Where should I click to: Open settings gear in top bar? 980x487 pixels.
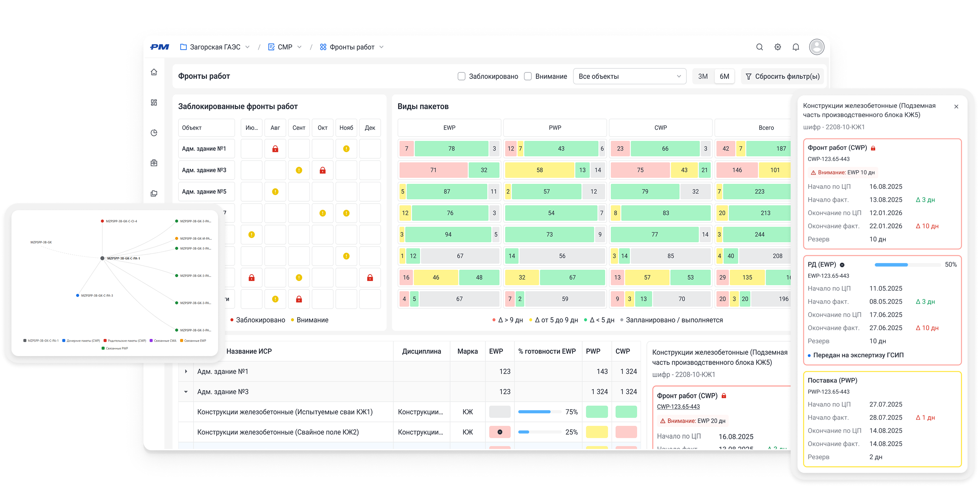(x=778, y=47)
